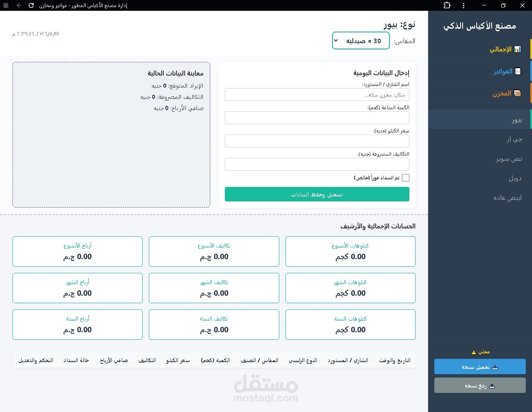Click the أرباح الشهر card
Image resolution: width=532 pixels, height=412 pixels.
click(78, 288)
